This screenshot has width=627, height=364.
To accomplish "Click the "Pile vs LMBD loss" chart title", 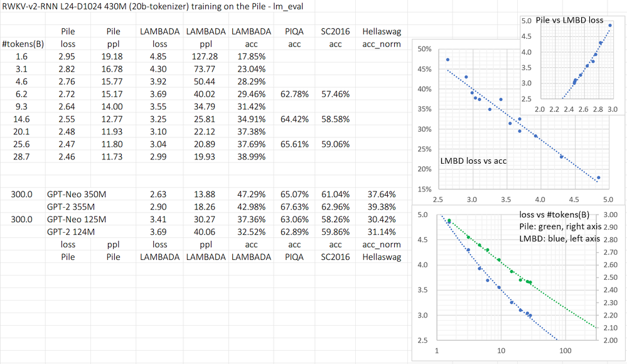I will [x=570, y=20].
